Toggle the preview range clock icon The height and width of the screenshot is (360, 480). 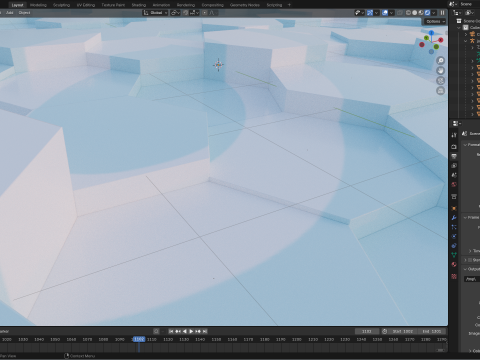click(384, 331)
